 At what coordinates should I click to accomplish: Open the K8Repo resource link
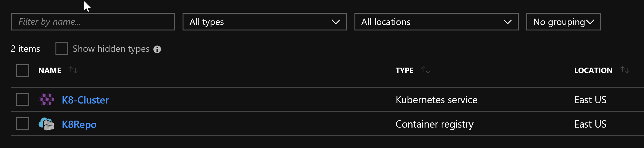(79, 124)
